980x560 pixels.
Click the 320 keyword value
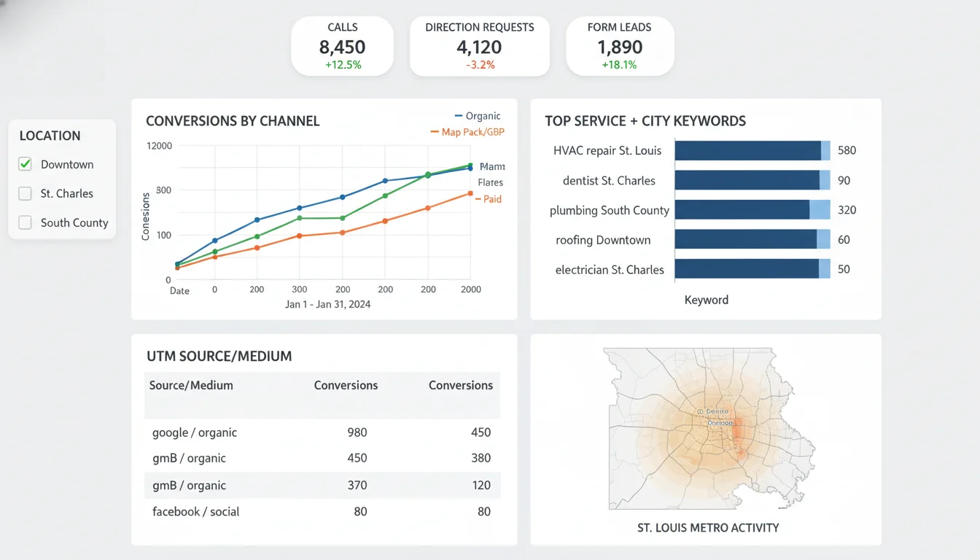pyautogui.click(x=847, y=210)
